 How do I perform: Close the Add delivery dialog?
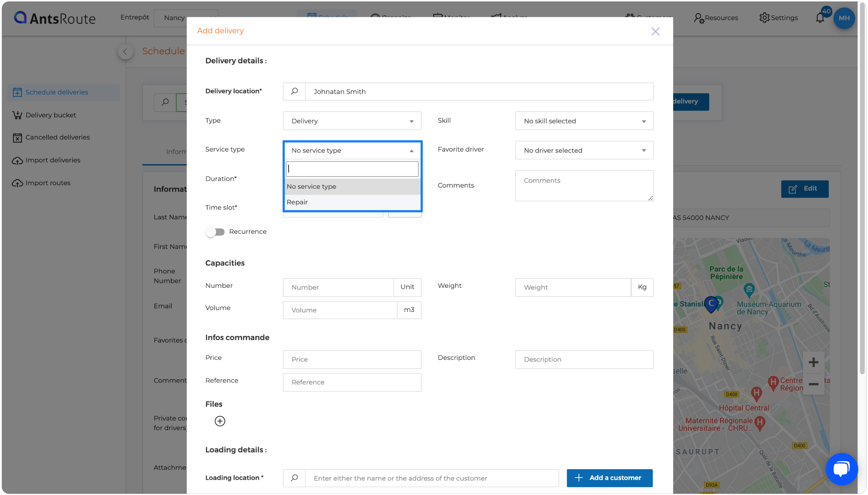(x=655, y=31)
